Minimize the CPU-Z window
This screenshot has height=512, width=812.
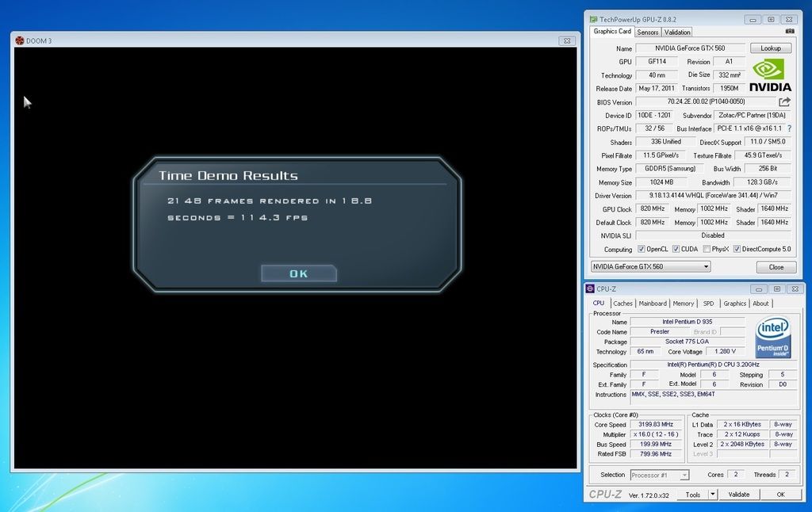pos(759,288)
